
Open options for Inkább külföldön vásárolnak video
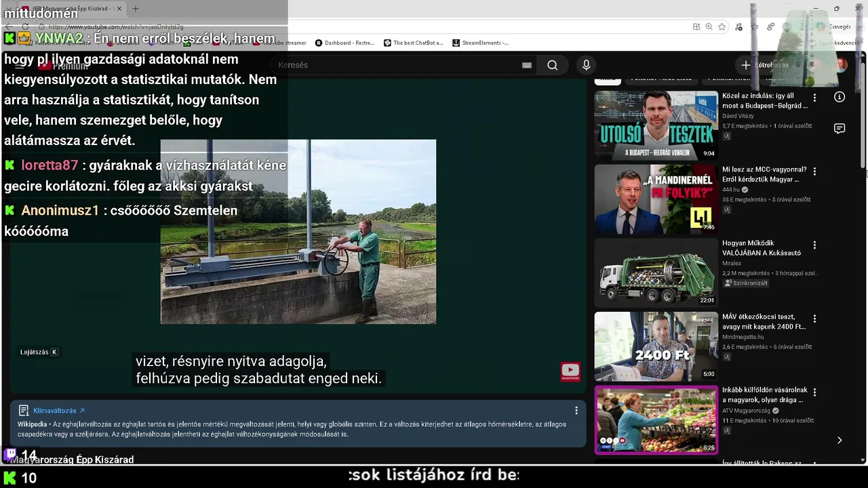pyautogui.click(x=815, y=392)
